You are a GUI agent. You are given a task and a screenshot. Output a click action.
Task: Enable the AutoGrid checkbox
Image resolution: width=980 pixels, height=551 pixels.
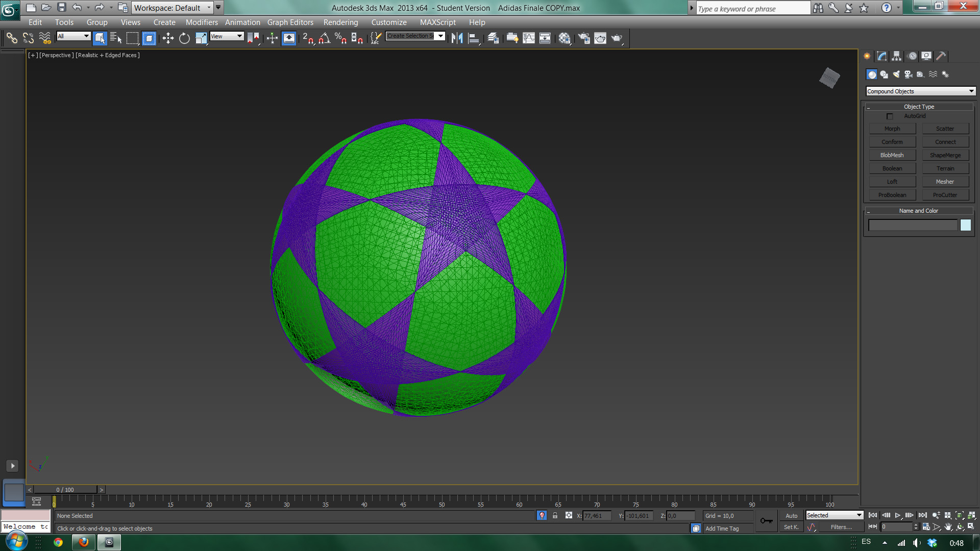point(890,116)
